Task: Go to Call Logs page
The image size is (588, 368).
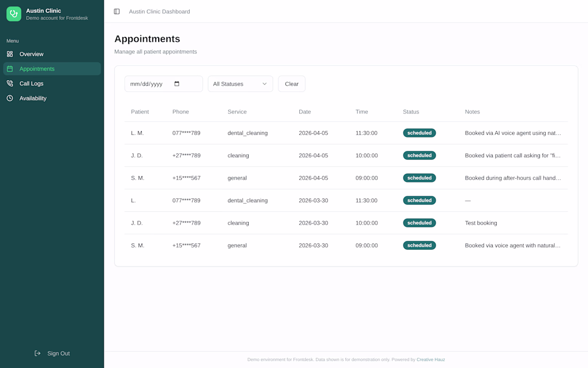Action: 52,83
